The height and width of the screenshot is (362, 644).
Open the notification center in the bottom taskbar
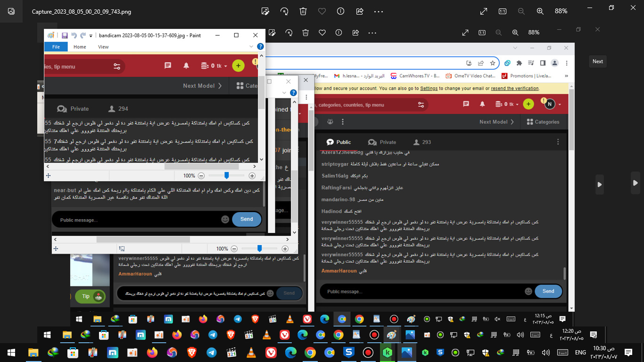[x=628, y=353]
